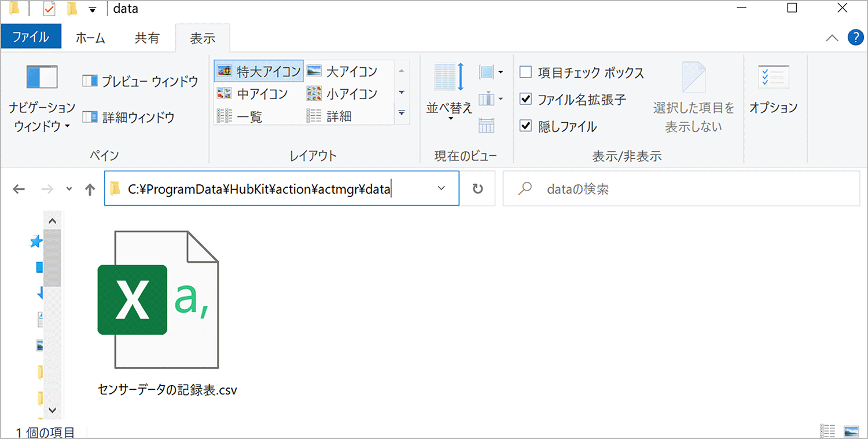
Task: Click Size all columns to fit icon
Action: 487,125
